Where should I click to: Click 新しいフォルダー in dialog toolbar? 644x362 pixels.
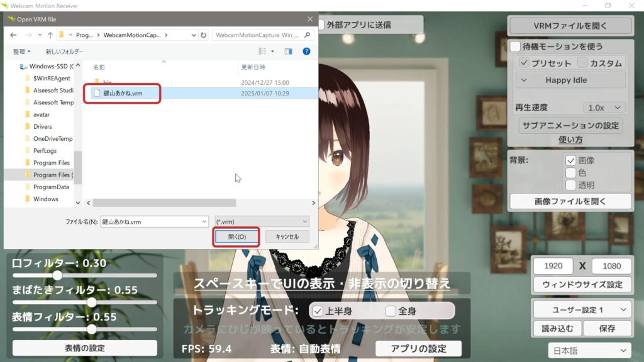pyautogui.click(x=64, y=51)
